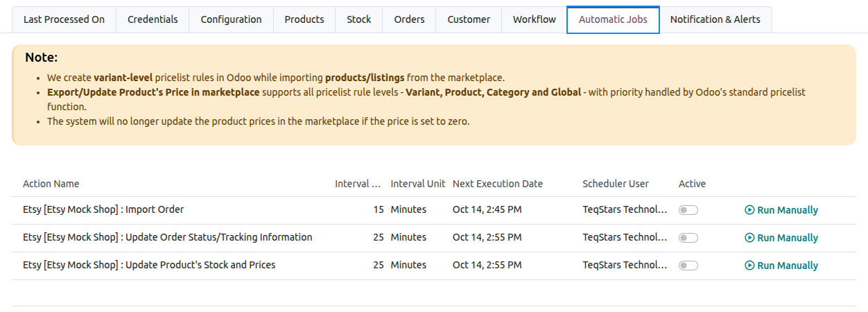Screen dimensions: 868x312
Task: Toggle Active for Update Order Status/Tracking job
Action: [688, 238]
